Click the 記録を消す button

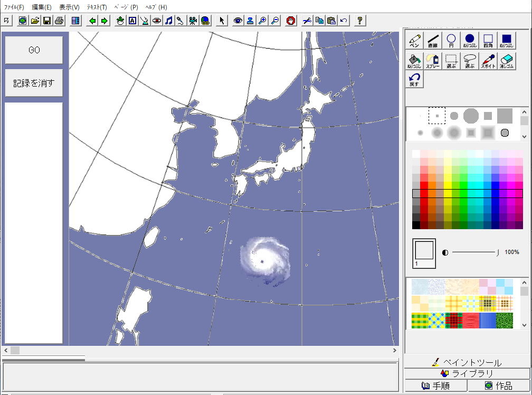pyautogui.click(x=34, y=83)
